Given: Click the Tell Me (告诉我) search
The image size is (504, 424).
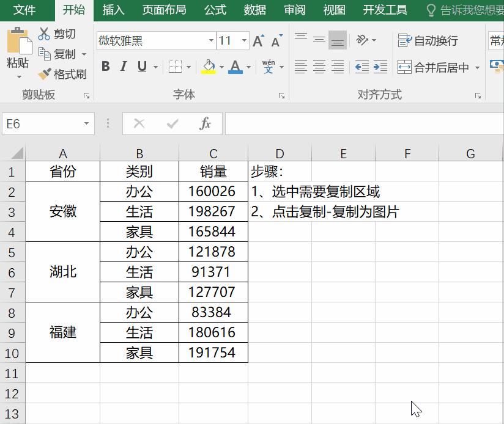Looking at the screenshot, I should [x=465, y=10].
